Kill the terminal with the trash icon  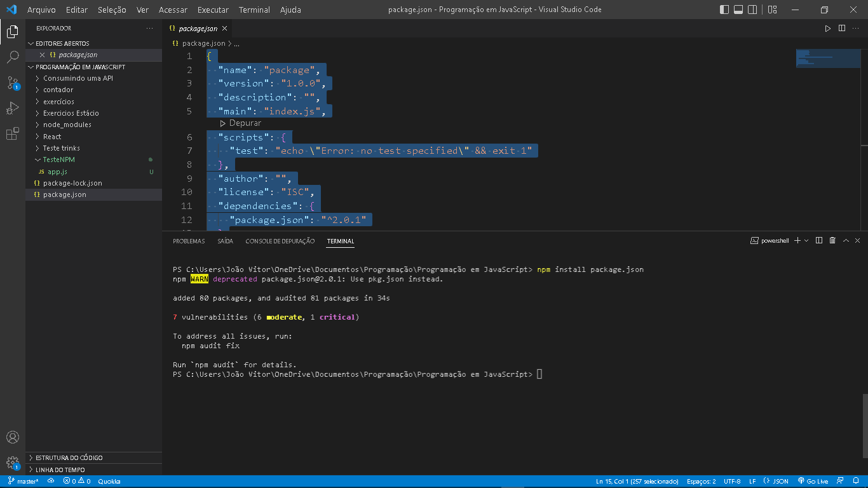coord(832,241)
